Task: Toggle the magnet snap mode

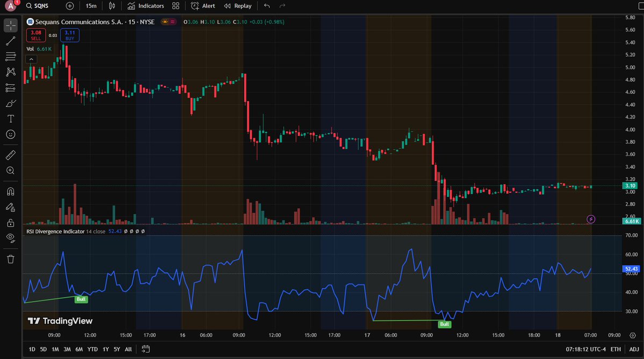Action: pyautogui.click(x=11, y=192)
